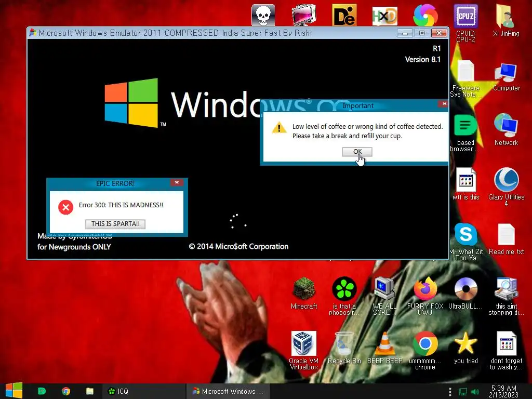532x399 pixels.
Task: Click OK in the Important coffee dialog
Action: click(357, 152)
